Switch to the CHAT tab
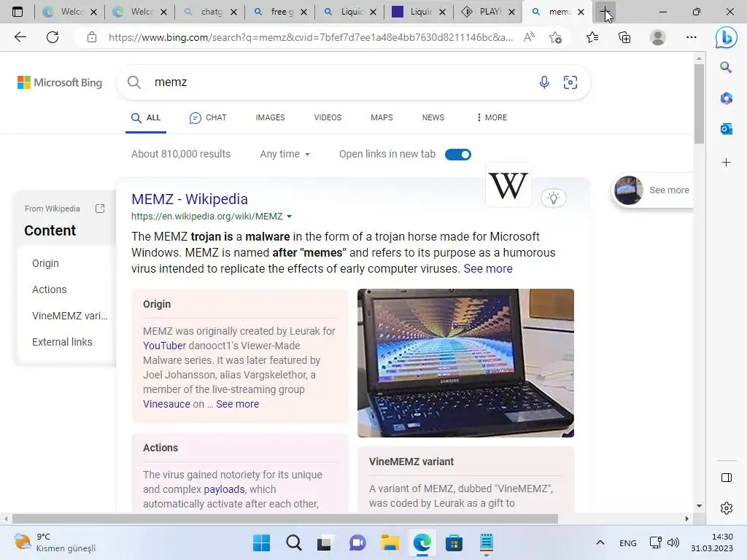 click(208, 117)
